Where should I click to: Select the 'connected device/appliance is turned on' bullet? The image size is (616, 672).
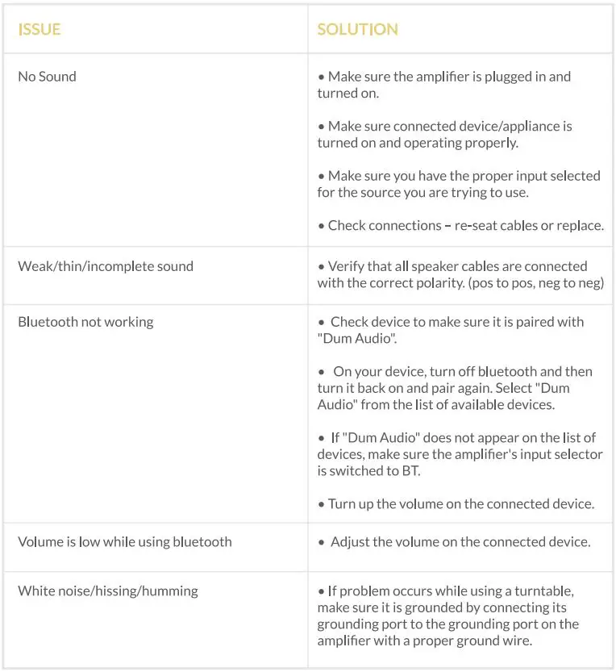tap(444, 134)
